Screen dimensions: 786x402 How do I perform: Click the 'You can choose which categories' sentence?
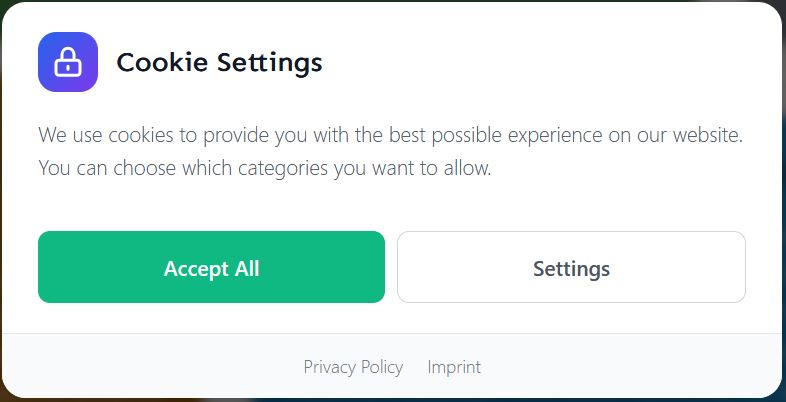click(x=265, y=168)
